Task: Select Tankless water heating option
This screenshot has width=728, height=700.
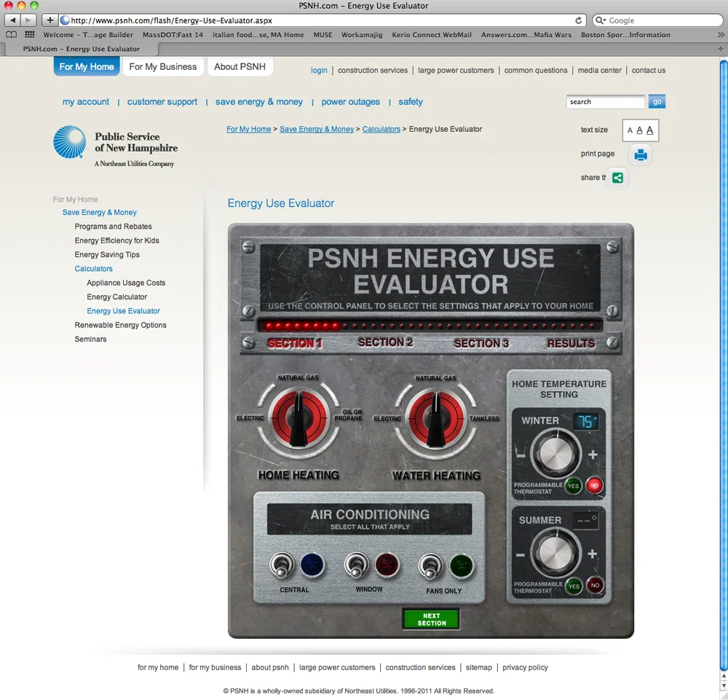Action: tap(484, 419)
